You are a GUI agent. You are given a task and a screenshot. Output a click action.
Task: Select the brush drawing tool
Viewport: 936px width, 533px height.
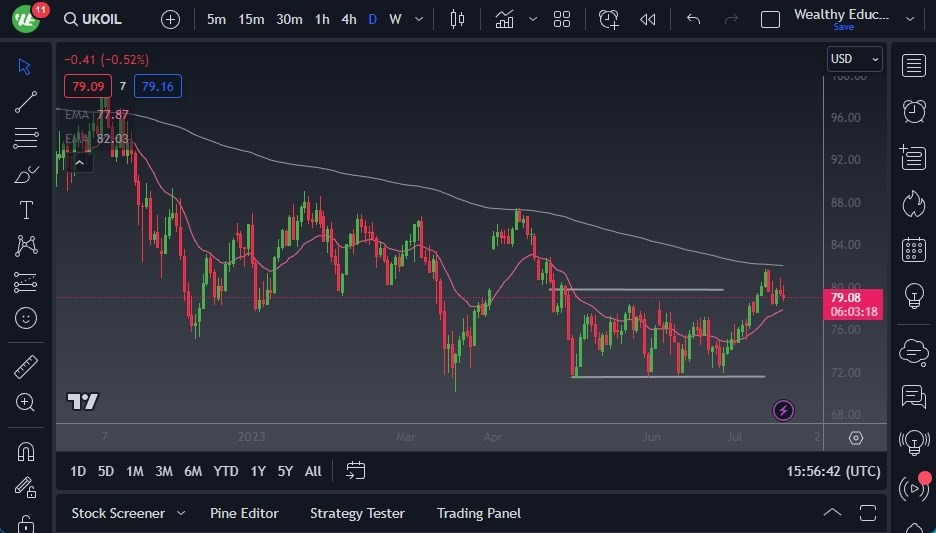tap(26, 174)
